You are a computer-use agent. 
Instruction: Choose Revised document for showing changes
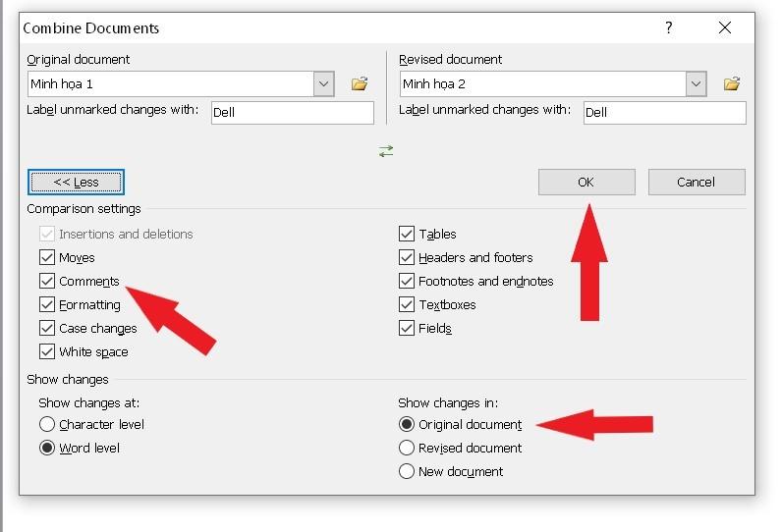(x=407, y=449)
